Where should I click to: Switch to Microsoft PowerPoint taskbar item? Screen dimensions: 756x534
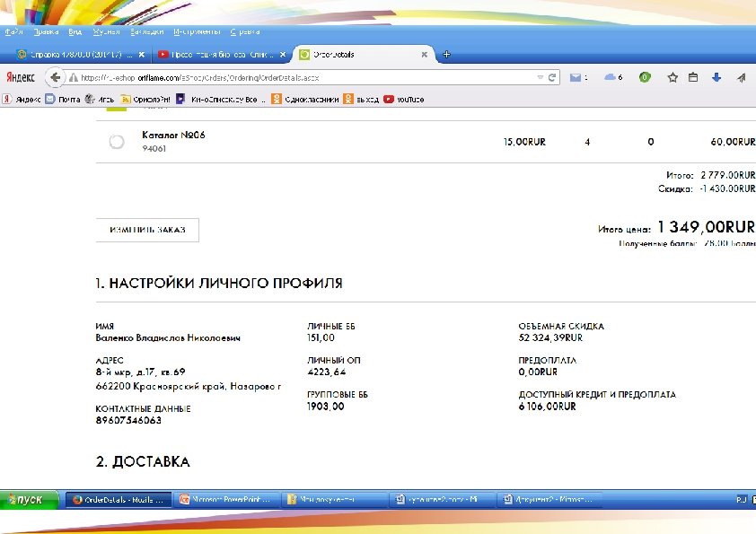point(226,500)
